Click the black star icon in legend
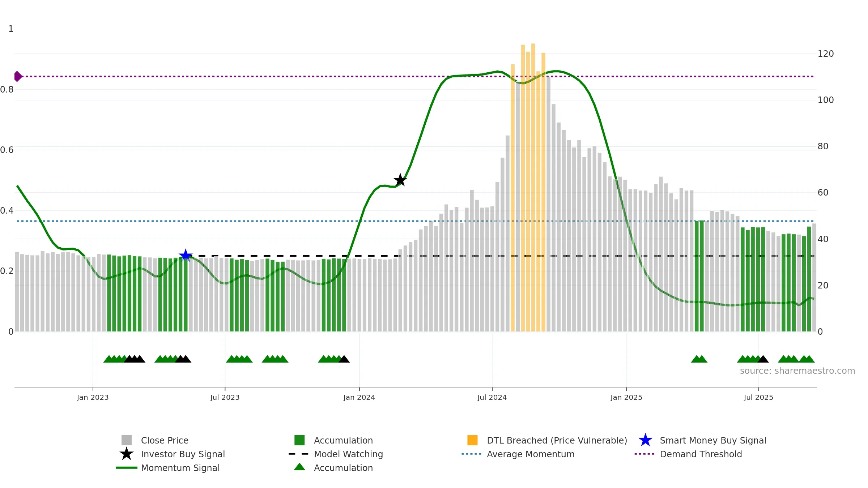Screen dimensions: 868x488 pos(127,454)
